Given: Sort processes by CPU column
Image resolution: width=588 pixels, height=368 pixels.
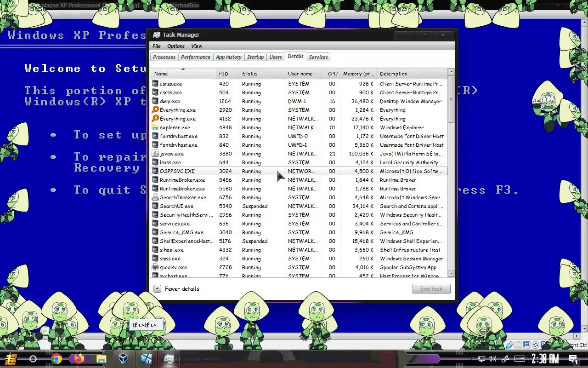Looking at the screenshot, I should pyautogui.click(x=331, y=74).
